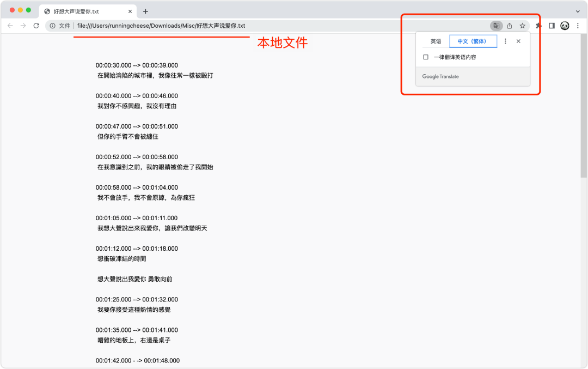
Task: Click the line 在我意識到之前，我的眼睛被偷走了我開始
Action: point(155,167)
